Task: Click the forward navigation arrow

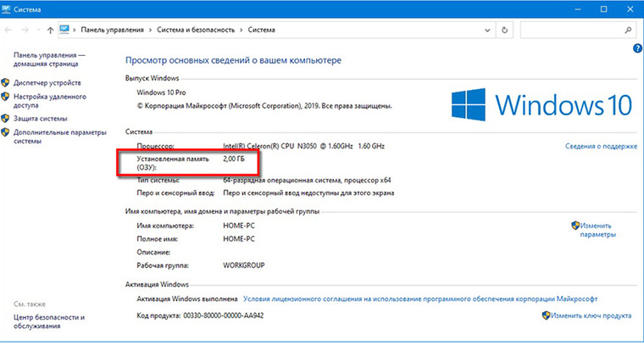Action: point(25,30)
